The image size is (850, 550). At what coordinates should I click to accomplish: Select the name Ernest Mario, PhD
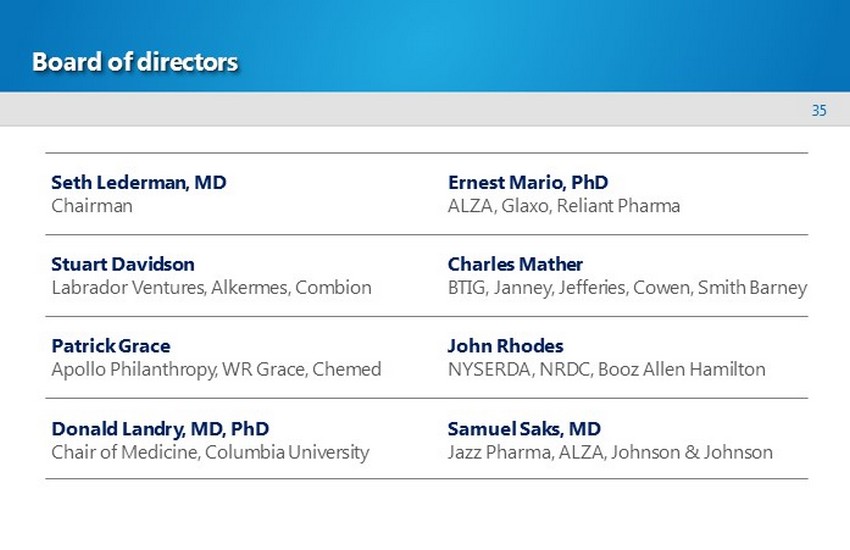click(x=528, y=183)
